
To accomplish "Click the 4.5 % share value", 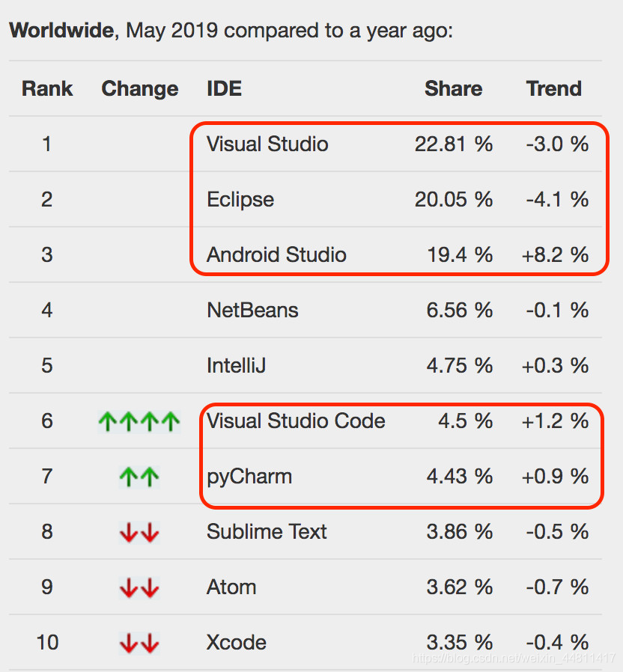I will pyautogui.click(x=466, y=421).
